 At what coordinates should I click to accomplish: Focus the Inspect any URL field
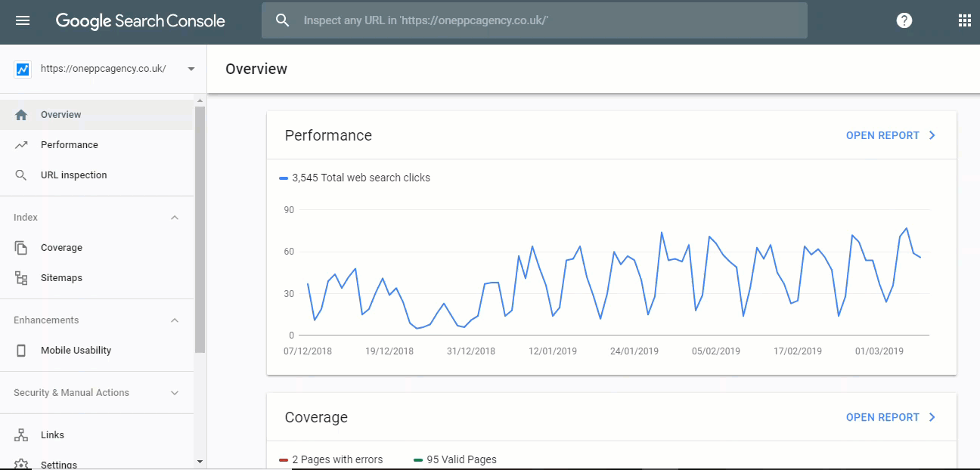click(535, 20)
